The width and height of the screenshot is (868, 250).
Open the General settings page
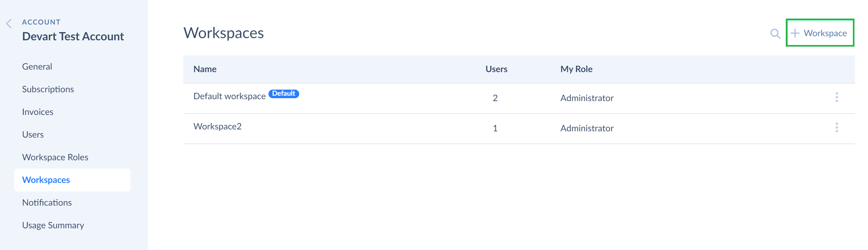tap(37, 66)
